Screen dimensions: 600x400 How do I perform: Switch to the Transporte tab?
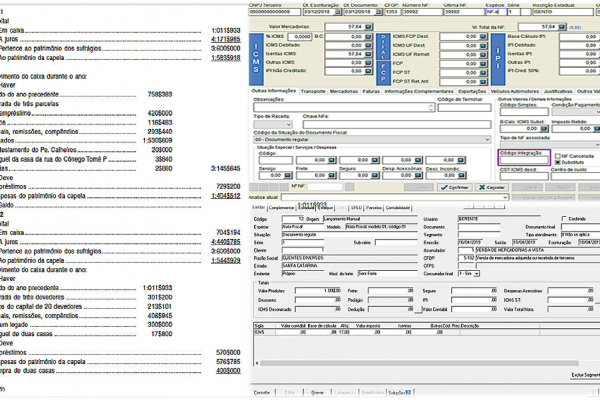[311, 90]
